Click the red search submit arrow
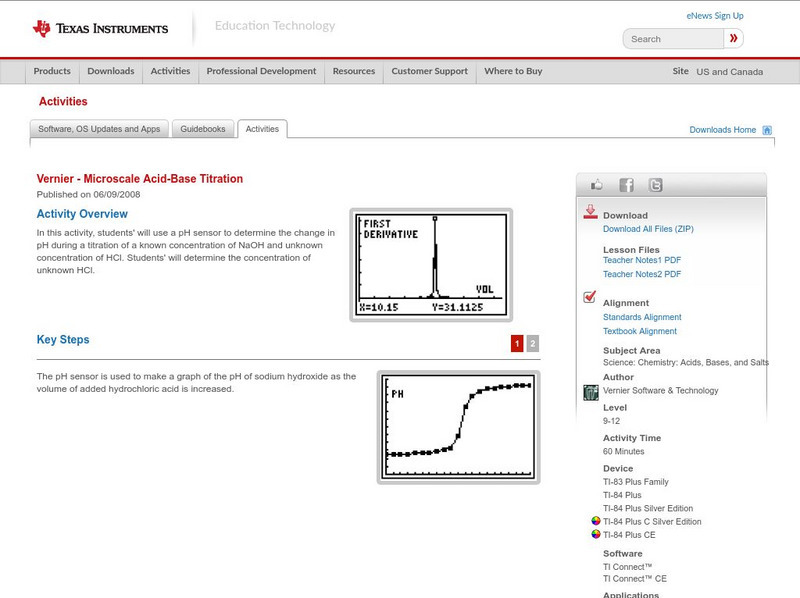This screenshot has width=800, height=598. [x=733, y=38]
